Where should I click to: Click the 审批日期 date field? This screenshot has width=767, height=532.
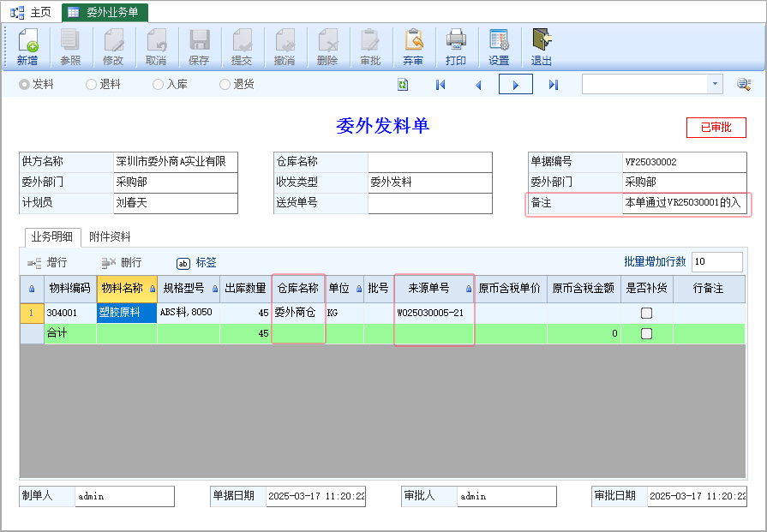click(x=697, y=496)
